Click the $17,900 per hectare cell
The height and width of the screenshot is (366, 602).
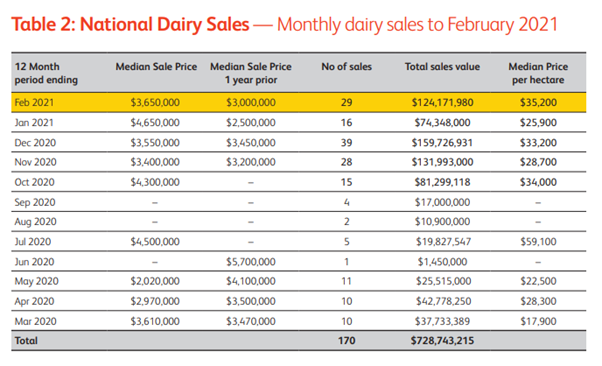click(x=538, y=321)
